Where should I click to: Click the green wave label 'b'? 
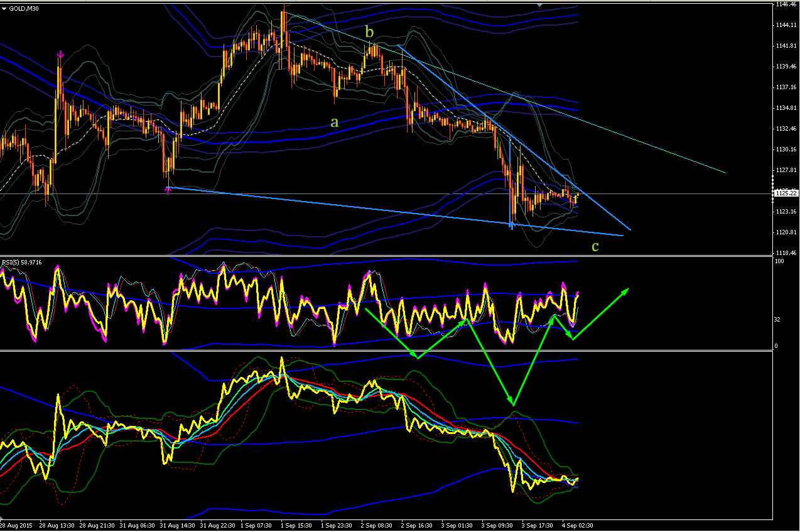coord(370,31)
